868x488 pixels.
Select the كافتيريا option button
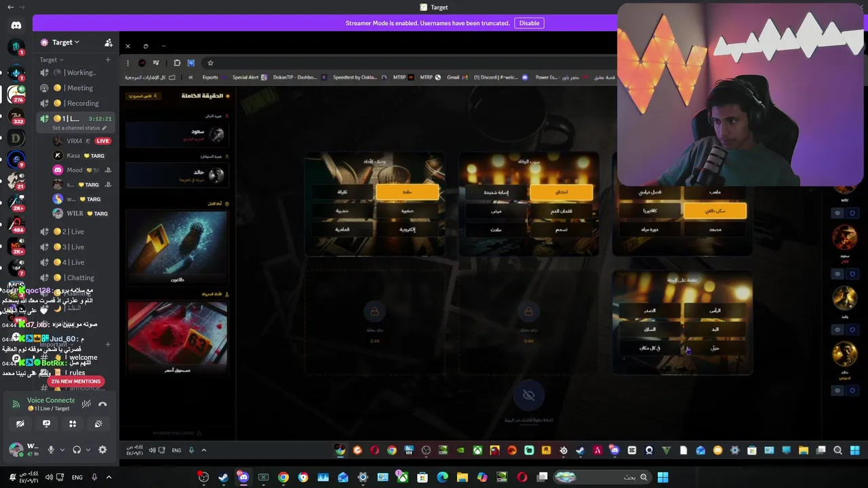tap(650, 211)
